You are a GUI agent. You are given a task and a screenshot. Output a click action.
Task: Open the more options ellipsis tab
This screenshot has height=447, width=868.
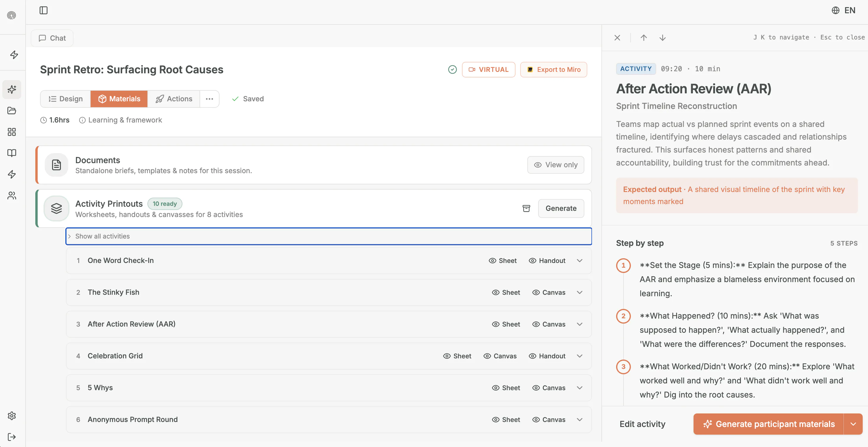click(x=209, y=99)
